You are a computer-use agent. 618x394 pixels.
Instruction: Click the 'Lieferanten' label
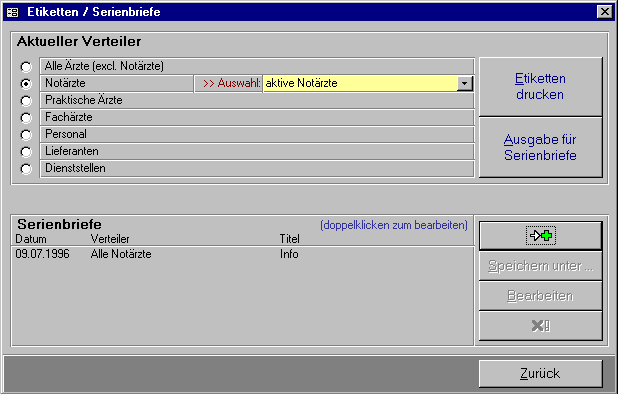pyautogui.click(x=257, y=151)
